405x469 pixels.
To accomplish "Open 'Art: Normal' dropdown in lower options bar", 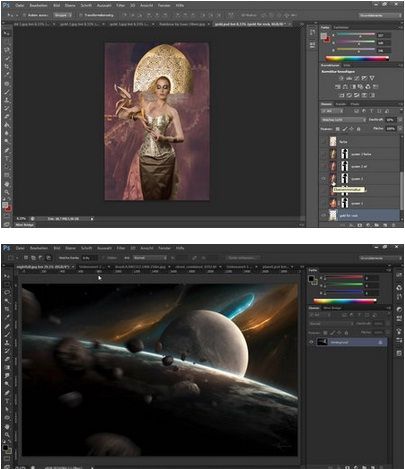I will click(150, 258).
